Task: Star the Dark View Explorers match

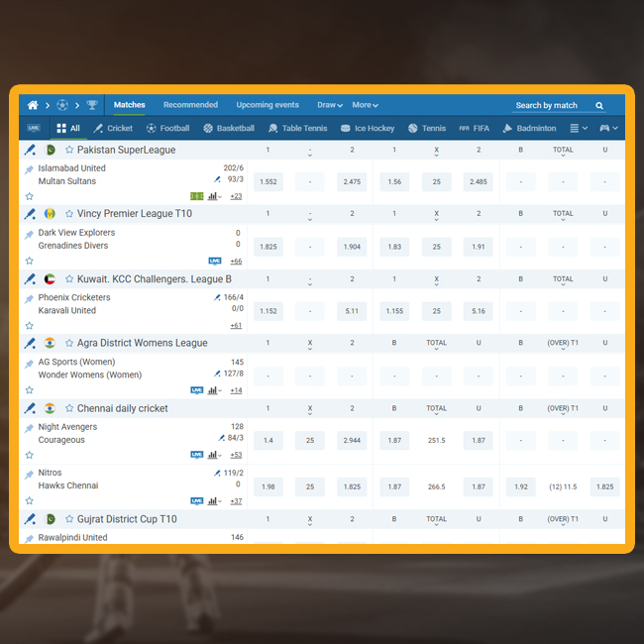Action: pyautogui.click(x=29, y=261)
